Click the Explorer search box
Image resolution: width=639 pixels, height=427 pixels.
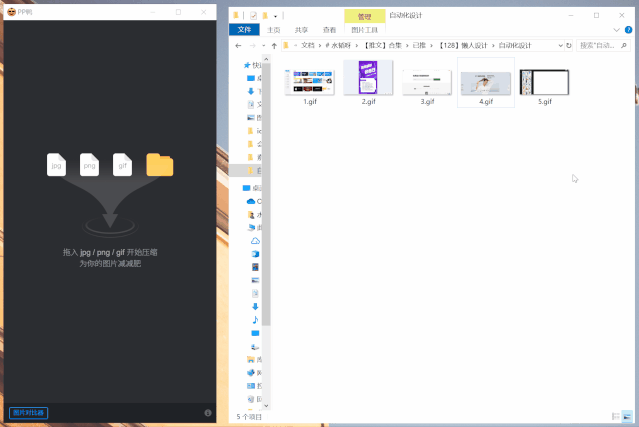pyautogui.click(x=602, y=46)
